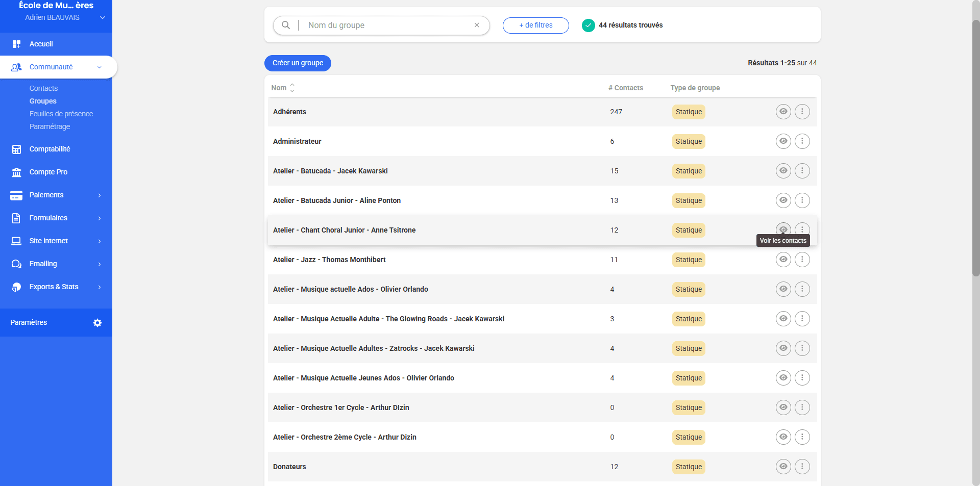Expand the Formulaires submenu chevron
Viewport: 980px width, 486px height.
pyautogui.click(x=100, y=218)
